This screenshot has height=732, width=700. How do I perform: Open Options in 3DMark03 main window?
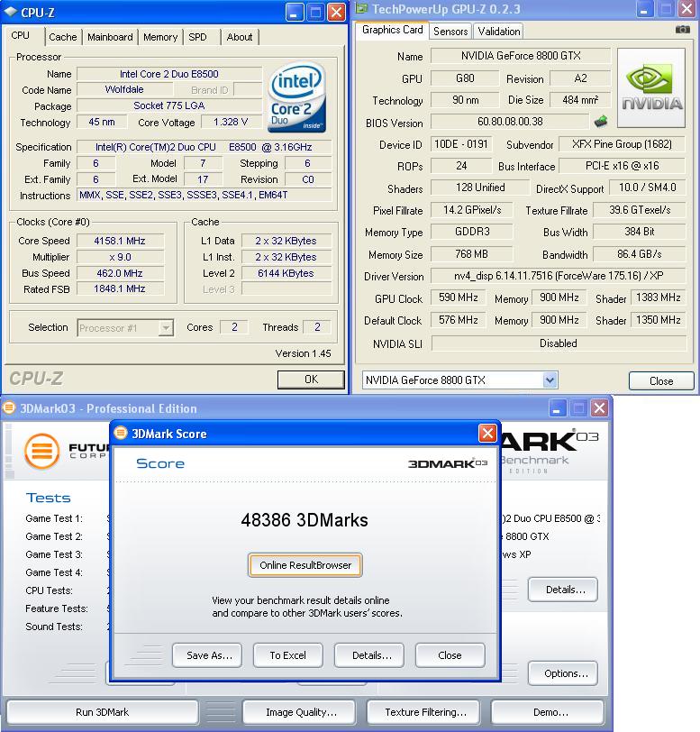[563, 673]
